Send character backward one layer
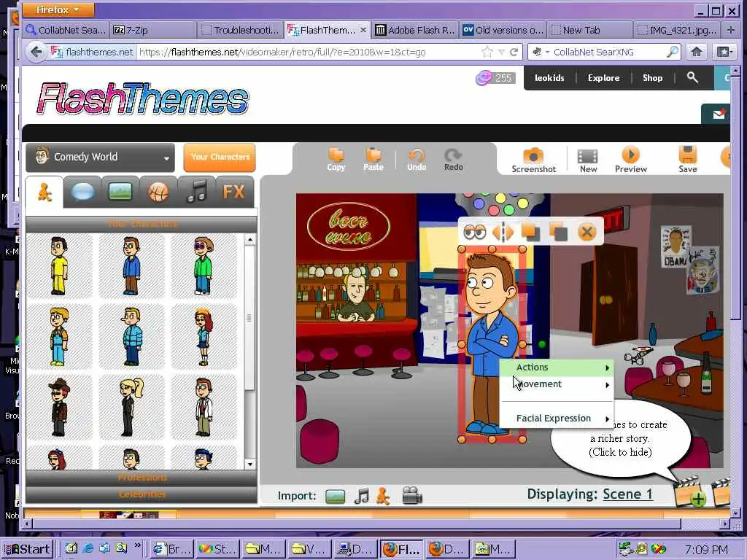The image size is (747, 560). [x=558, y=232]
